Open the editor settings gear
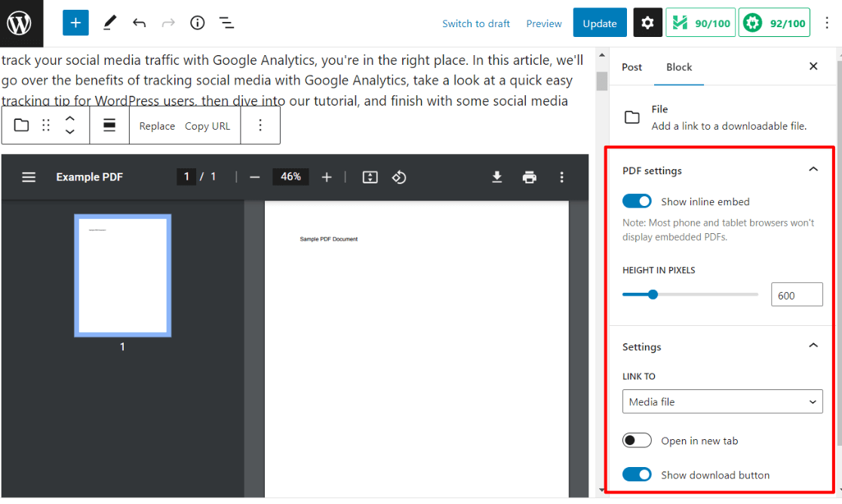 (647, 23)
